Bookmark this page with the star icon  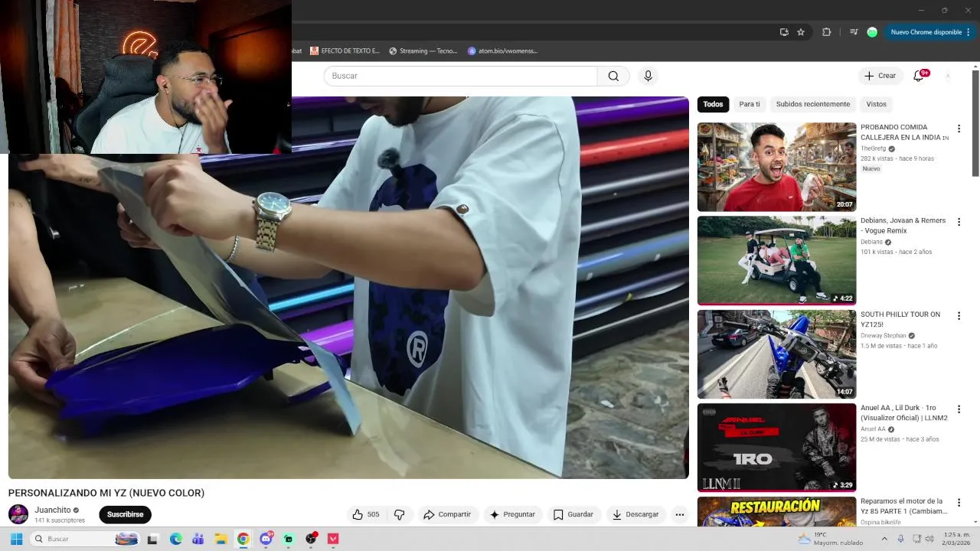[x=801, y=32]
